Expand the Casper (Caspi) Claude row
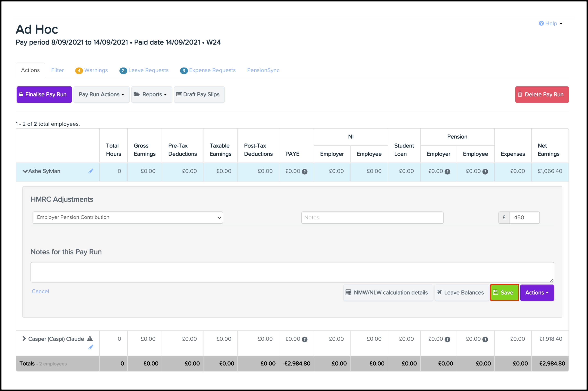The width and height of the screenshot is (588, 391). click(x=24, y=339)
